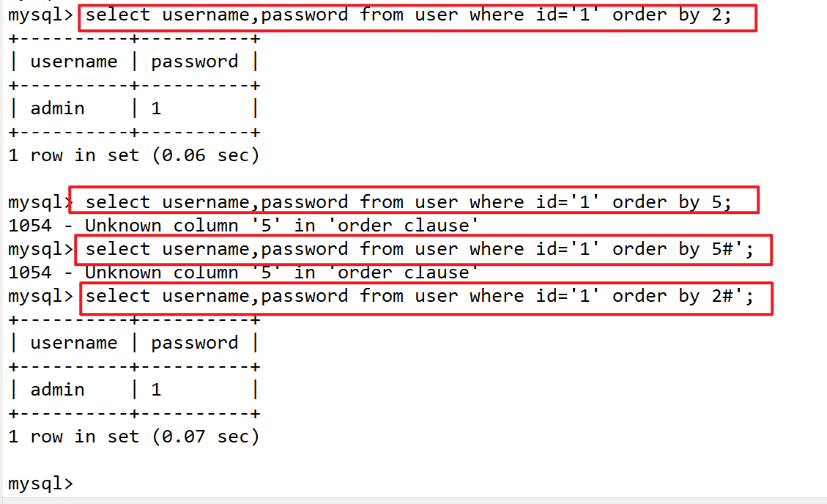Image resolution: width=827 pixels, height=504 pixels.
Task: Click the query ending 'order by 2#';'
Action: pos(420,296)
